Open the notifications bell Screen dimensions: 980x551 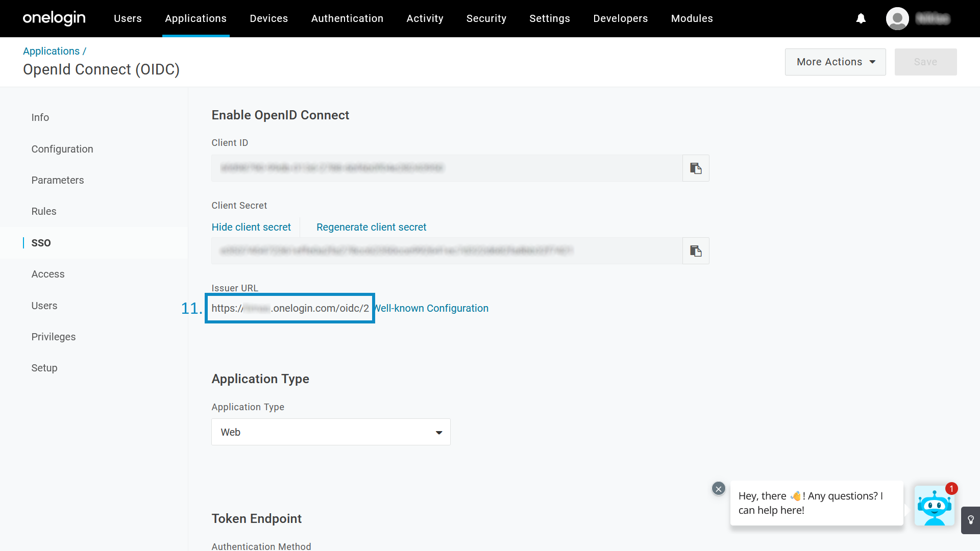click(x=861, y=18)
